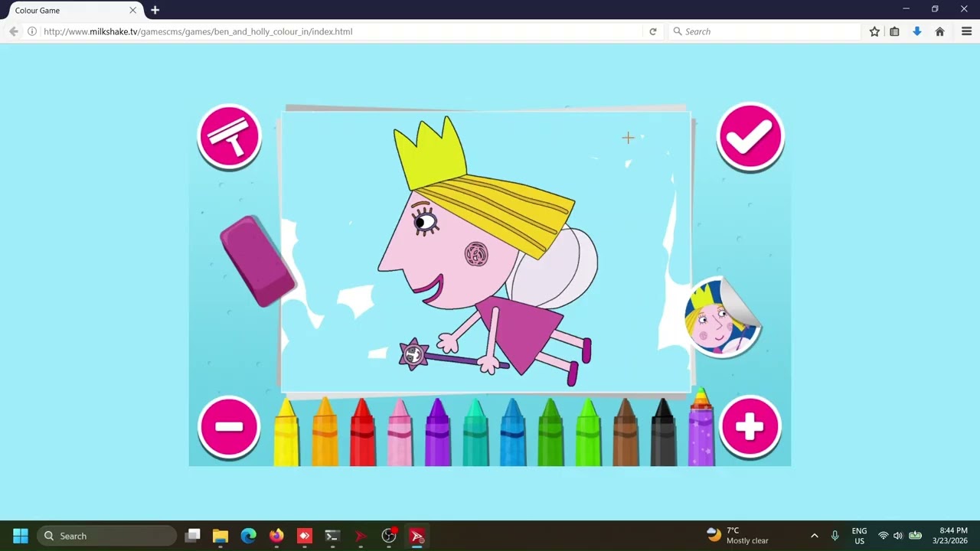The image size is (980, 551).
Task: Reload the page with refresh icon
Action: coord(653,31)
